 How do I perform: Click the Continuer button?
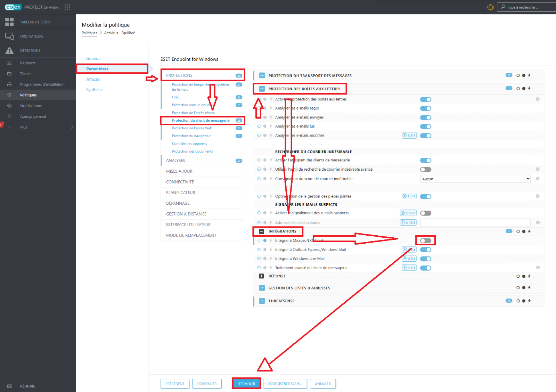(x=207, y=384)
